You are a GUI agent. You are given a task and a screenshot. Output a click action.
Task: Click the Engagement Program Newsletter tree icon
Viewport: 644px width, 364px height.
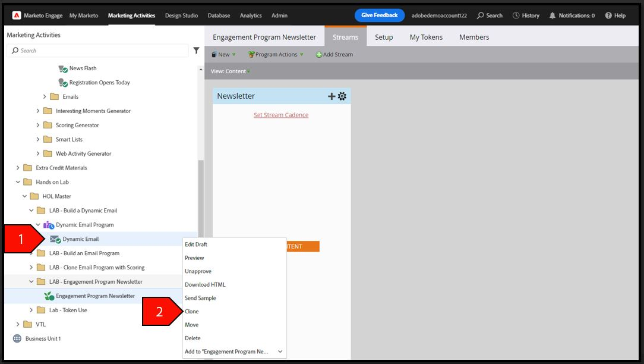[49, 296]
